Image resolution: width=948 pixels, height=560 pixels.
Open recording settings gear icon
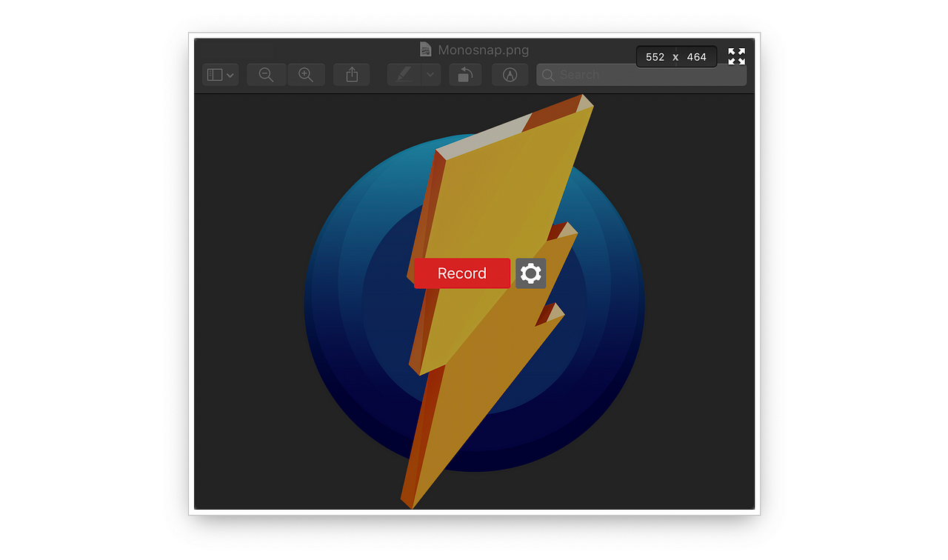[x=530, y=273]
